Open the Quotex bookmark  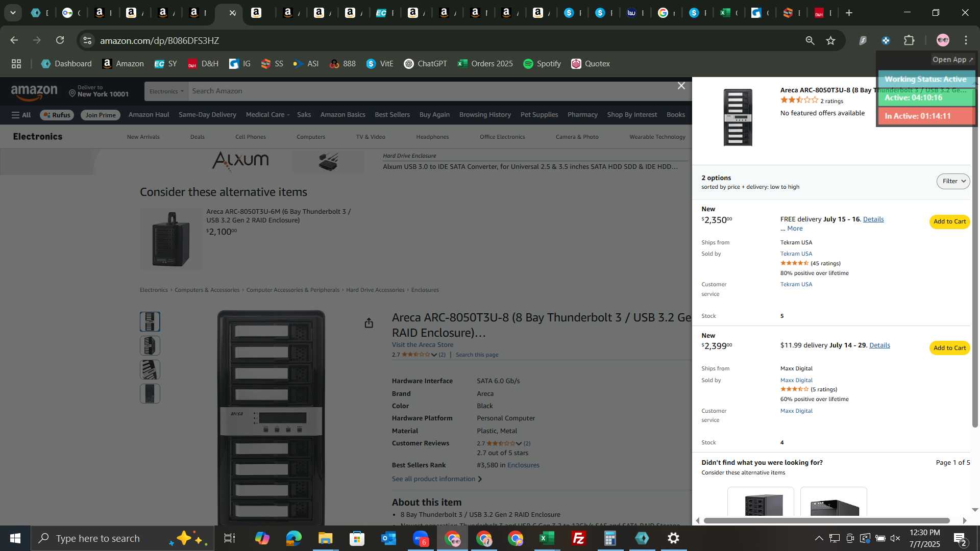(591, 64)
